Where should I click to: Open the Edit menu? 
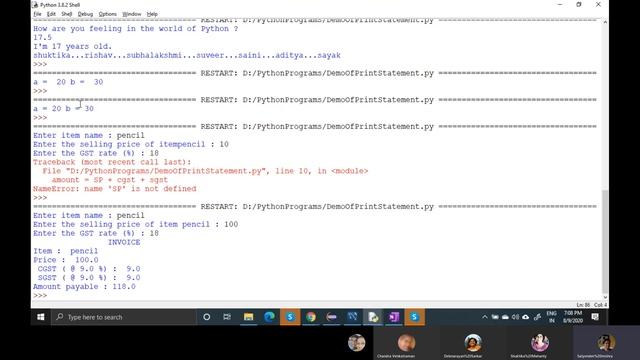[51, 14]
